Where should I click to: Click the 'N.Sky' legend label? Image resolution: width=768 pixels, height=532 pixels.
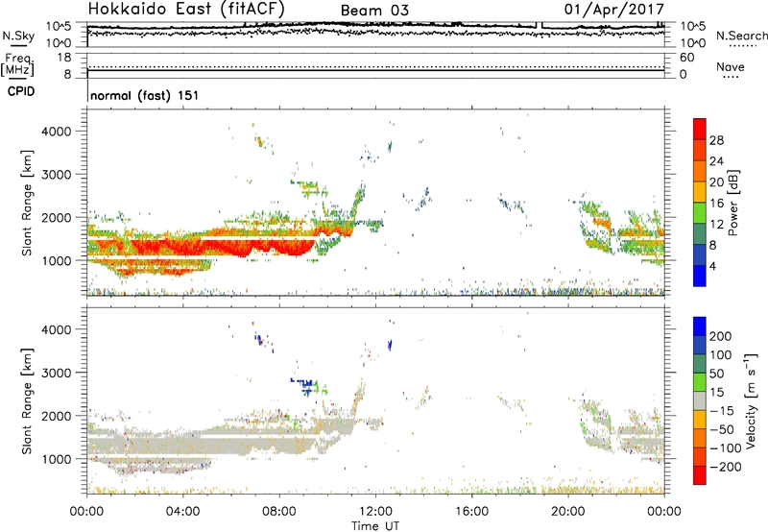(18, 36)
